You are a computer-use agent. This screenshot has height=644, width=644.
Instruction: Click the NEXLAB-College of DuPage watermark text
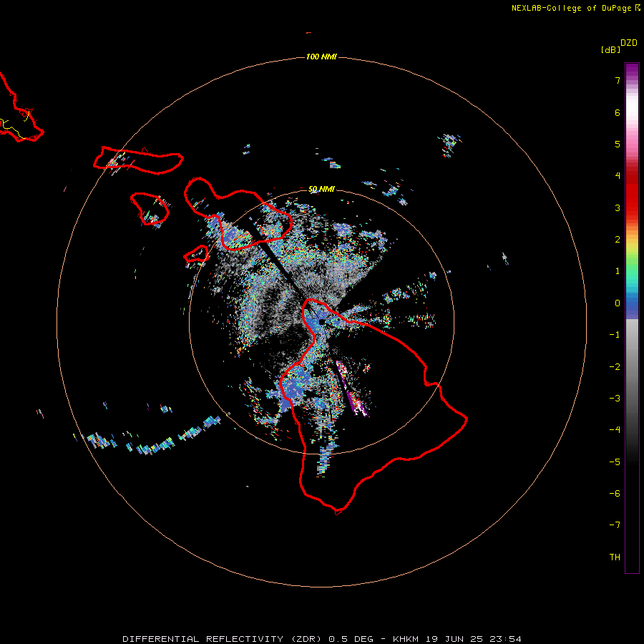575,8
